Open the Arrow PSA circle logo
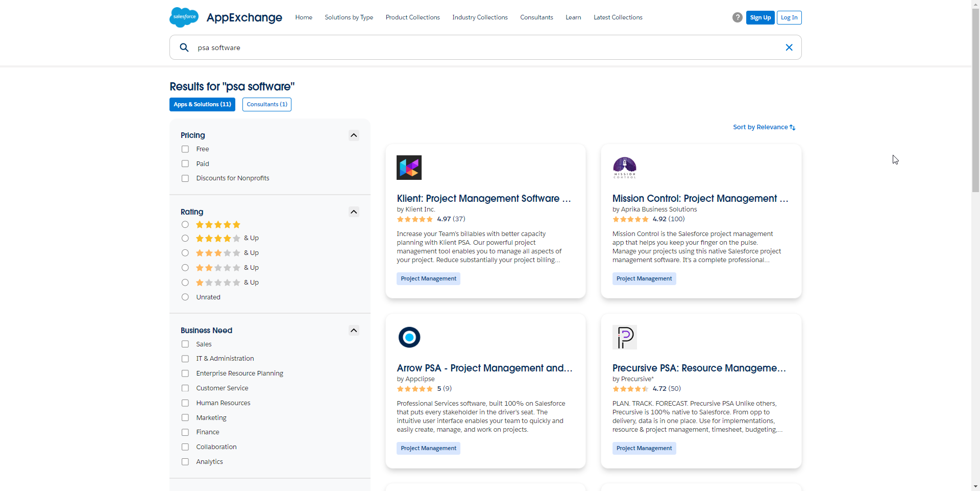This screenshot has width=980, height=491. pyautogui.click(x=409, y=337)
